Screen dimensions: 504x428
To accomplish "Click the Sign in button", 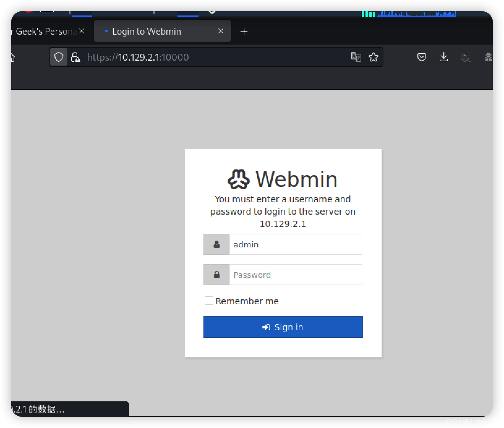I will point(283,327).
